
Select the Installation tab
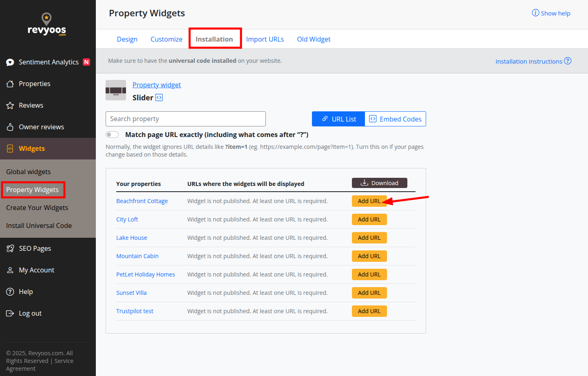(x=214, y=39)
